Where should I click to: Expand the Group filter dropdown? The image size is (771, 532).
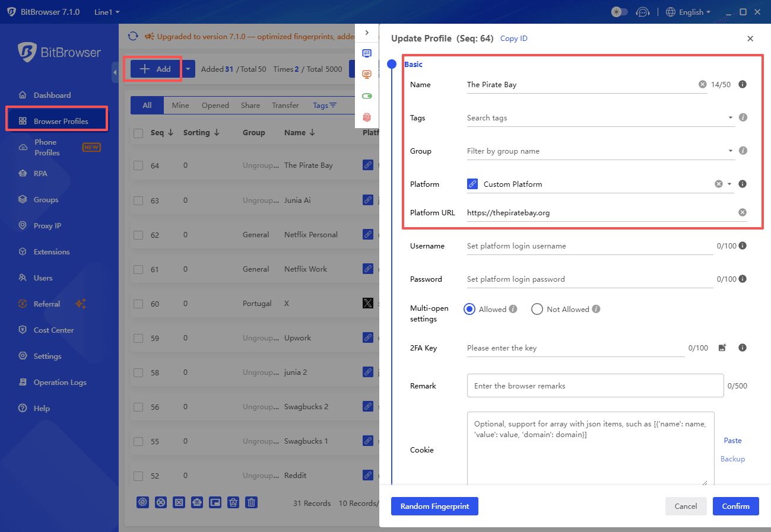(x=730, y=151)
